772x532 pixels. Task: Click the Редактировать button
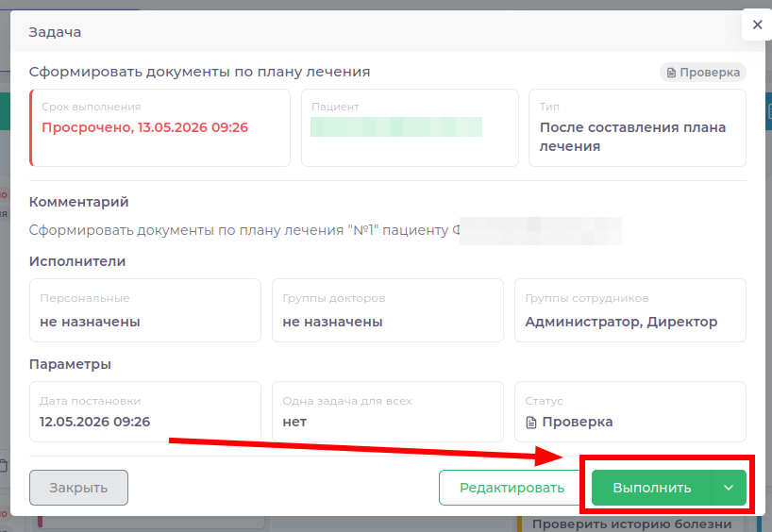click(512, 488)
